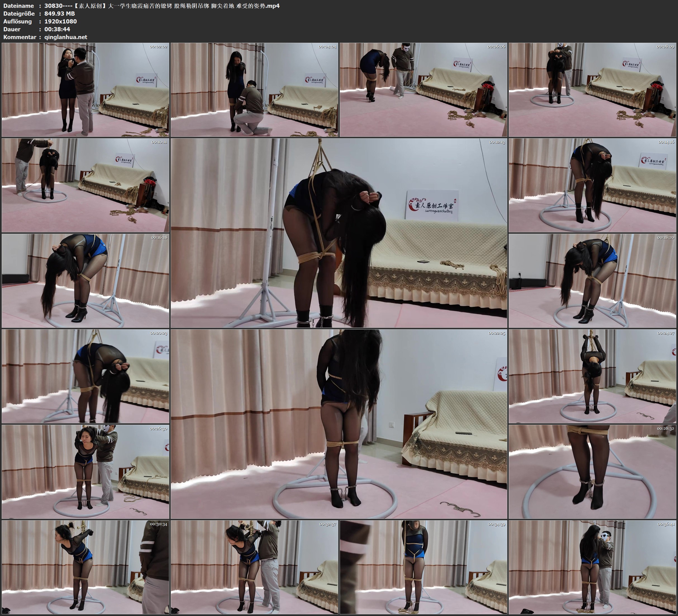Click the frame at 00:32:37
Image resolution: width=678 pixels, height=616 pixels.
coord(254,567)
